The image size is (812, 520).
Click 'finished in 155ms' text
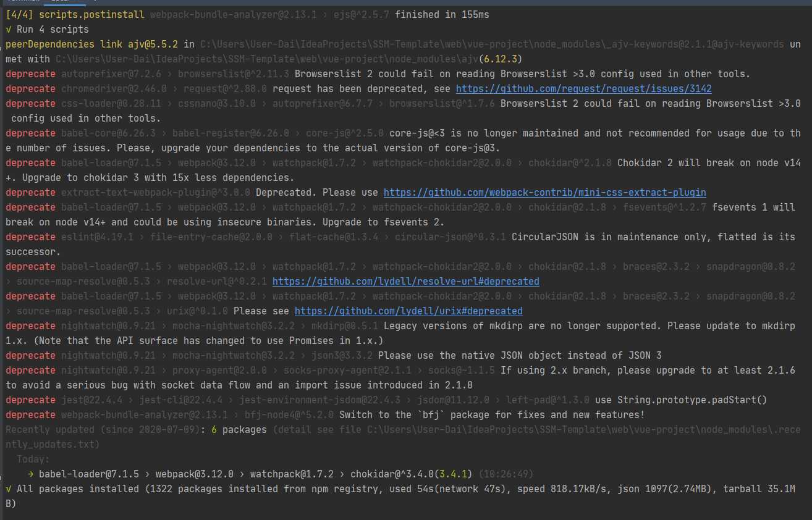tap(442, 15)
